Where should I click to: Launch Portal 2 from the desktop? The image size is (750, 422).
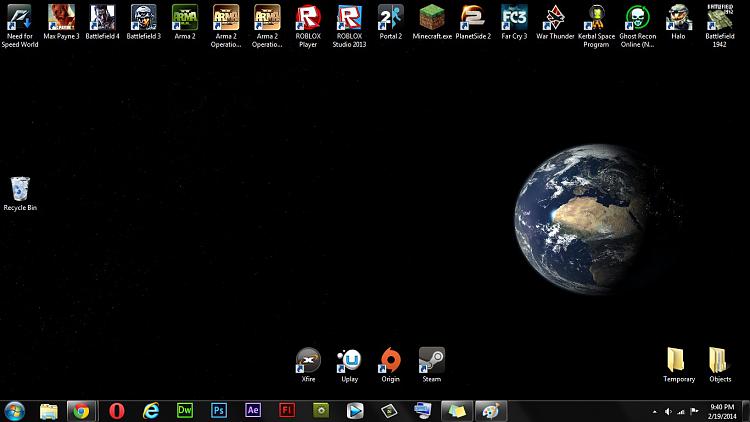click(389, 18)
